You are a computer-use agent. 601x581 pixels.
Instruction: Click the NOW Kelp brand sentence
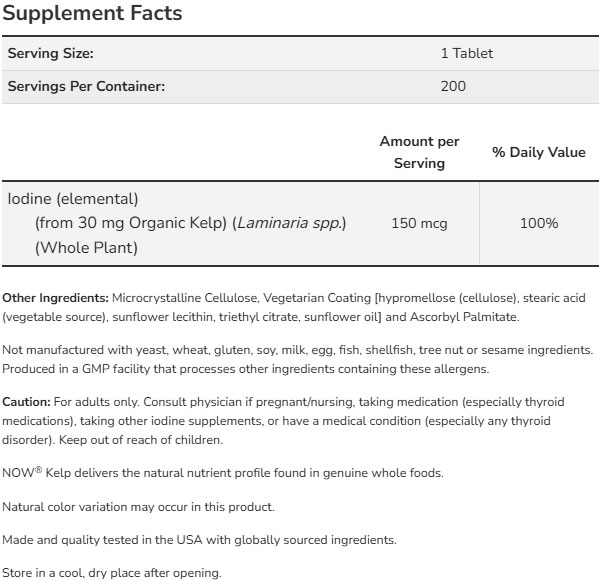[223, 473]
